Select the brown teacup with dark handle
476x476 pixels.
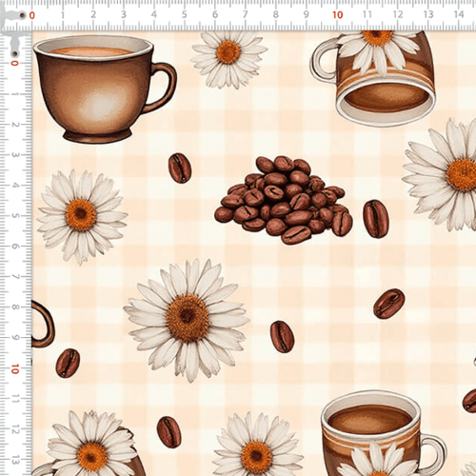(105, 89)
